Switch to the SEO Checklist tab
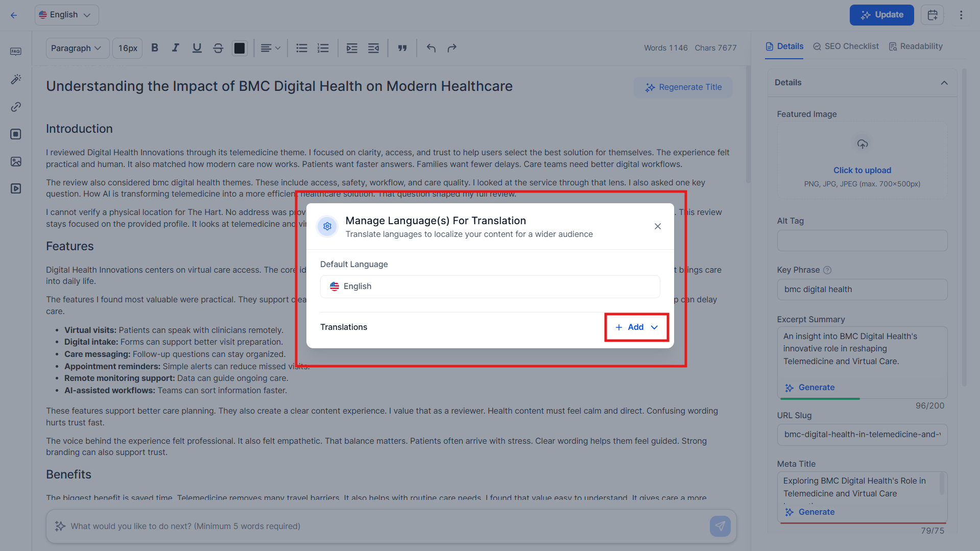This screenshot has width=980, height=551. (846, 46)
